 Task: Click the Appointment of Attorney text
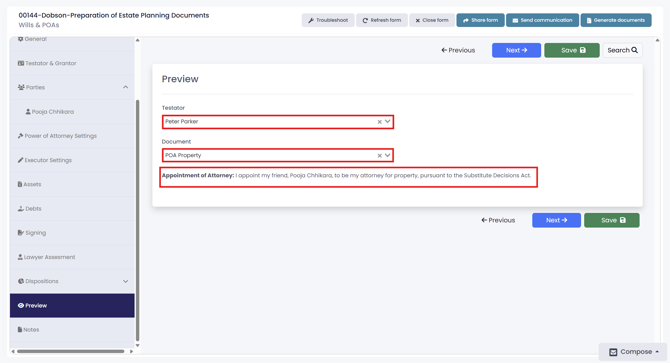(x=346, y=176)
